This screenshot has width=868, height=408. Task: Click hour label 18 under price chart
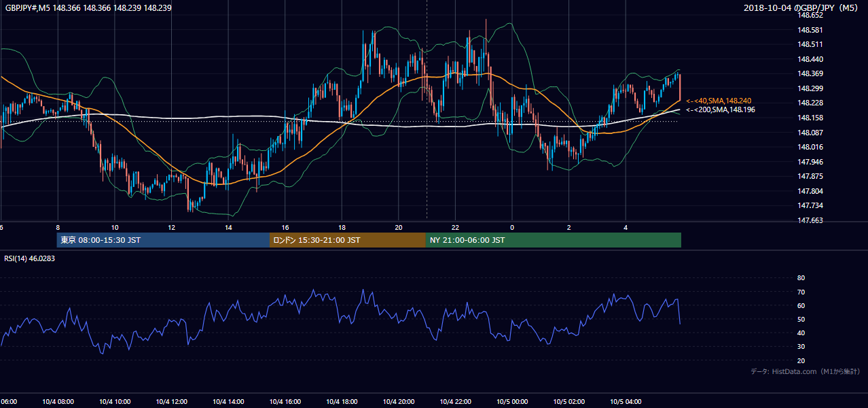click(x=342, y=228)
